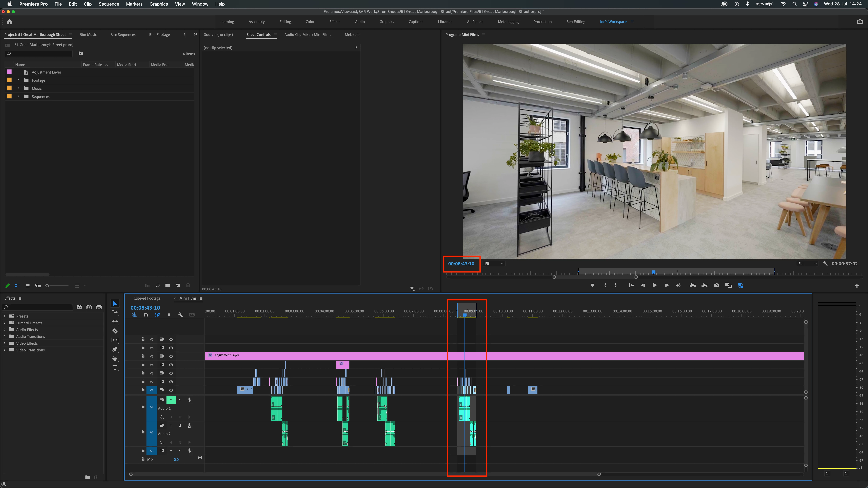Expand the Video Effects folder
The height and width of the screenshot is (488, 868).
[5, 343]
